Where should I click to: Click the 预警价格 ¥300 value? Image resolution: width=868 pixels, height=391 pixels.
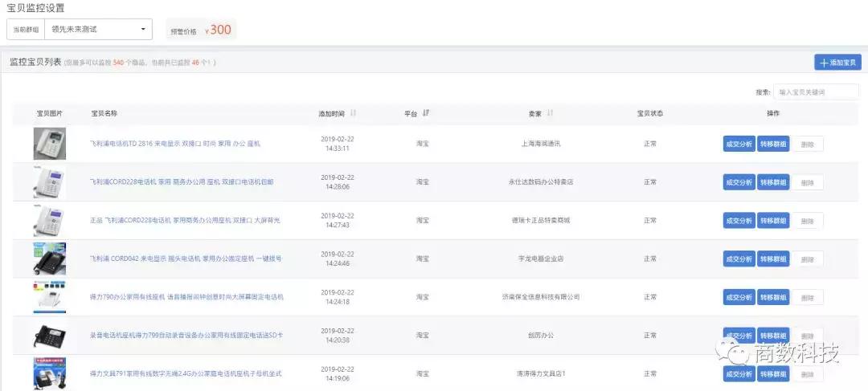pyautogui.click(x=218, y=30)
